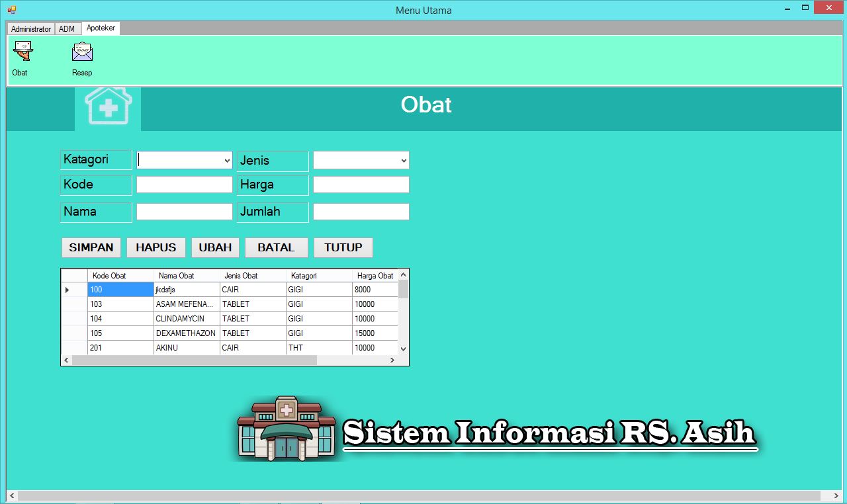Click the envelope icon under Apoteker tab
The height and width of the screenshot is (504, 847).
(82, 50)
